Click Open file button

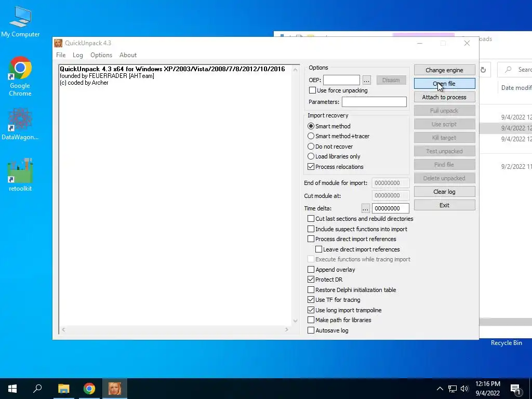444,84
